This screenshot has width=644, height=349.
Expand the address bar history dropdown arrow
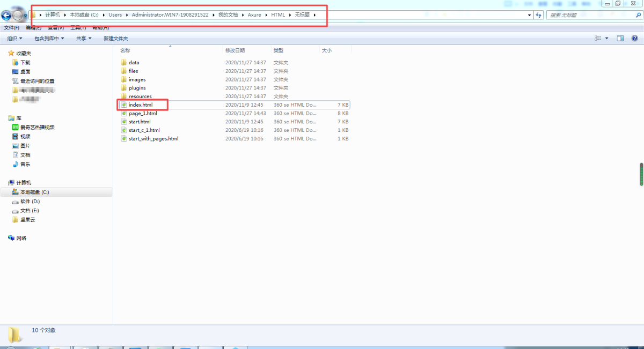[530, 15]
